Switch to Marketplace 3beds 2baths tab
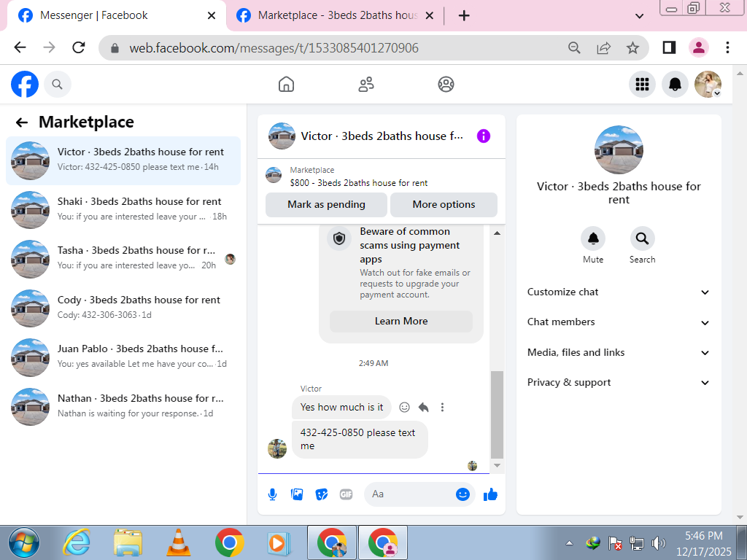The width and height of the screenshot is (747, 560). (333, 16)
